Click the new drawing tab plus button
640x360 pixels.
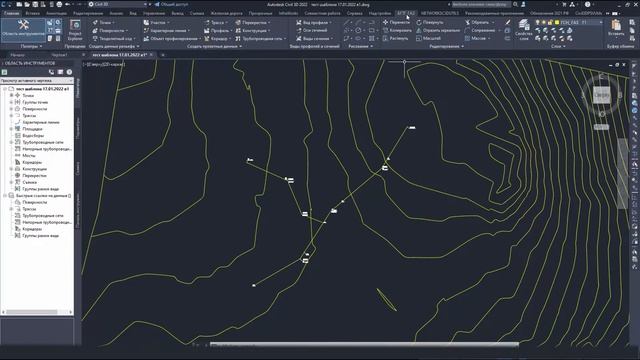click(162, 55)
